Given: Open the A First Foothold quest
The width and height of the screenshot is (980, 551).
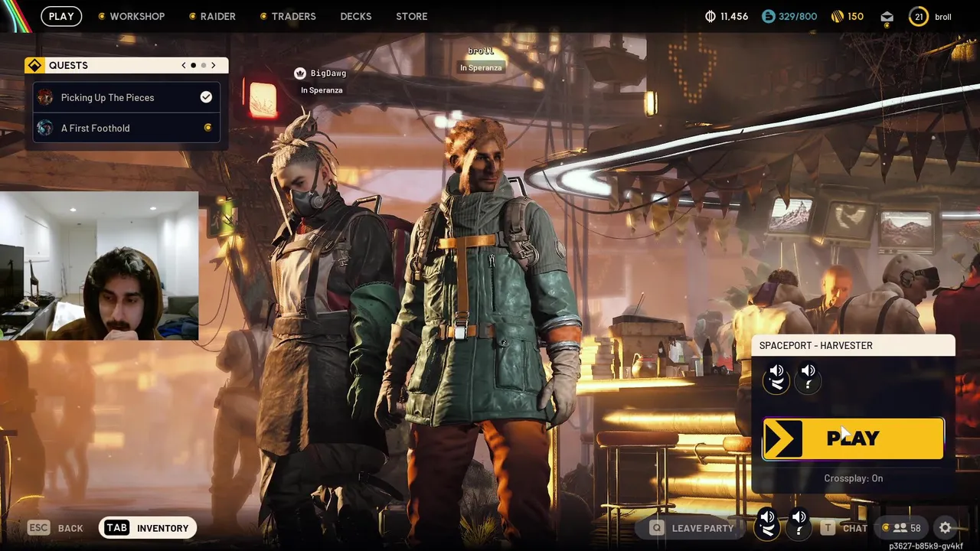Looking at the screenshot, I should point(127,128).
